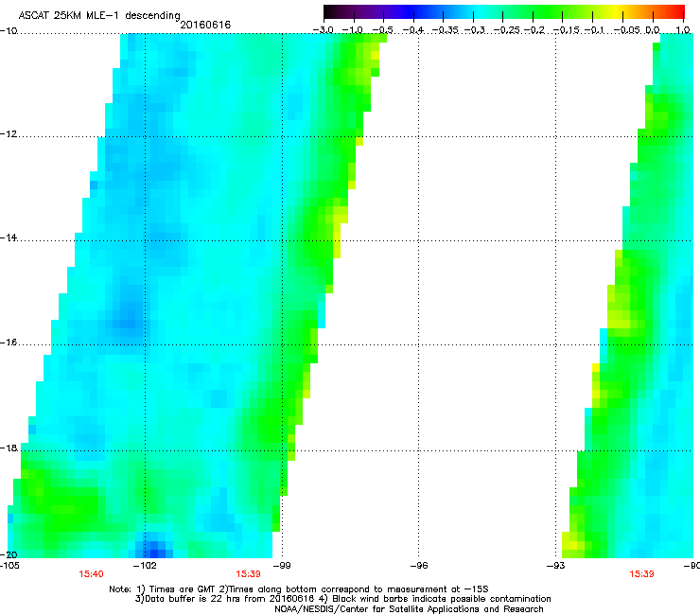
Task: Click the -0.25 color scale label
Action: tap(507, 30)
